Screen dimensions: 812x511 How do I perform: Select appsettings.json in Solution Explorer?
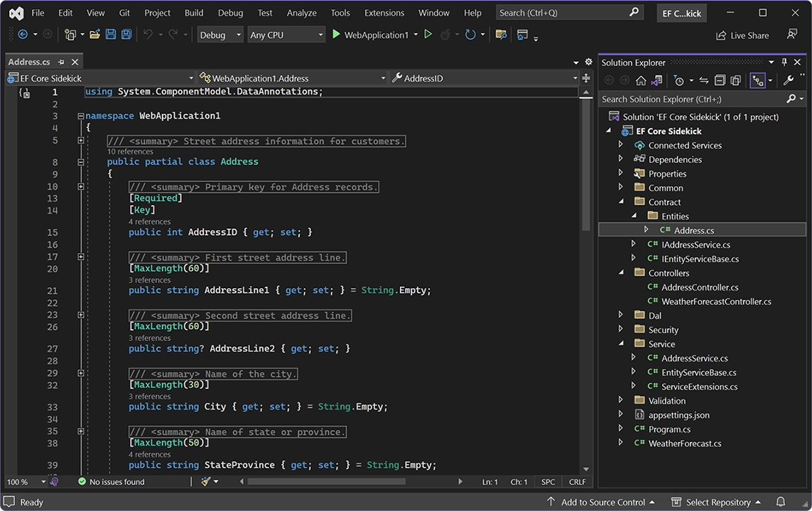click(679, 414)
